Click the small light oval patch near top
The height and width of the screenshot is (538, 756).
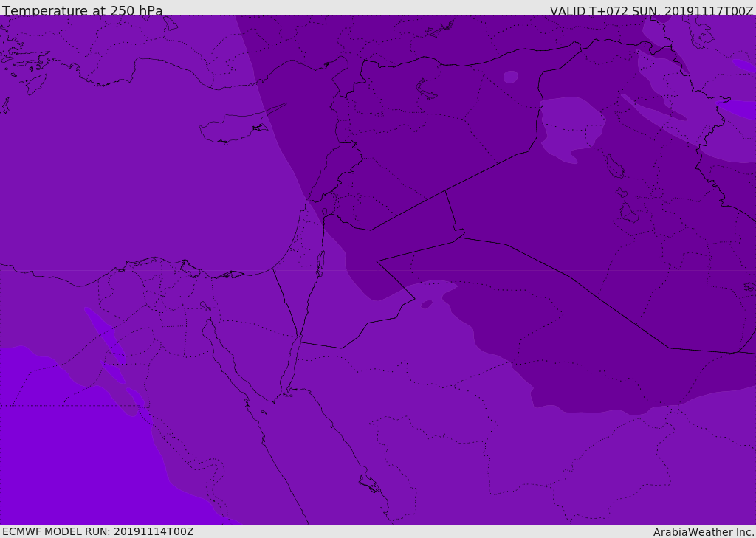click(510, 77)
